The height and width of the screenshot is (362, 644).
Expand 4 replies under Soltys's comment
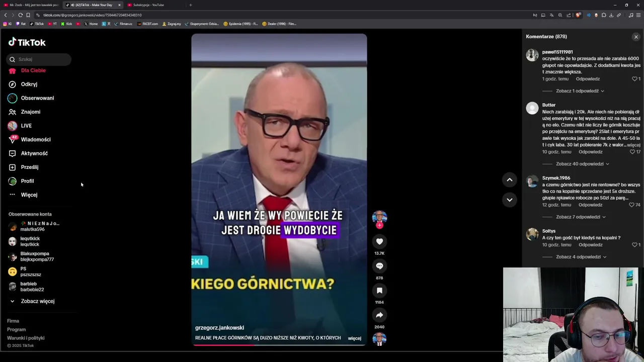tap(581, 257)
